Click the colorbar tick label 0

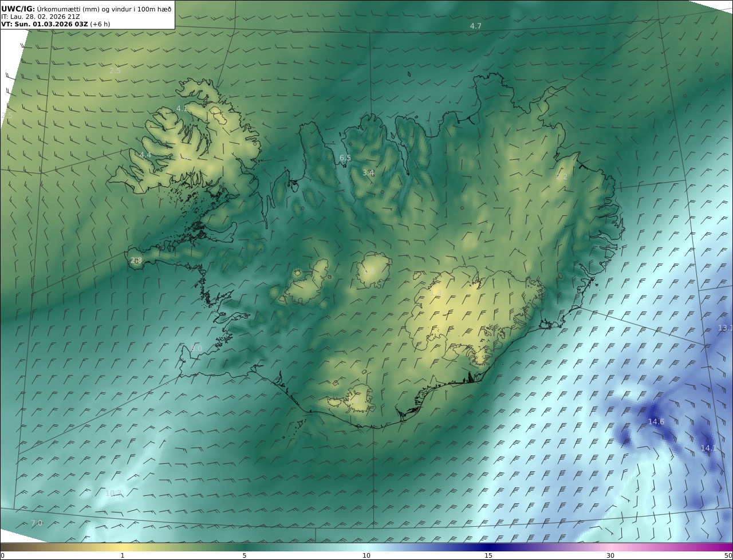click(2, 555)
